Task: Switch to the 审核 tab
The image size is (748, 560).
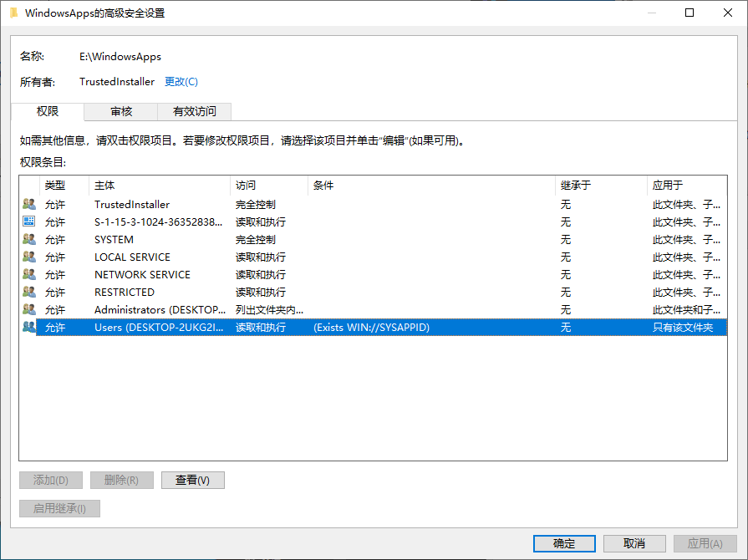Action: tap(121, 112)
